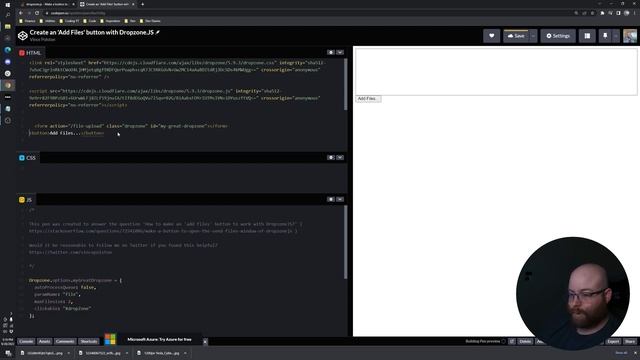Viewport: 640px width, 360px height.
Task: Open pen Settings
Action: pyautogui.click(x=558, y=36)
